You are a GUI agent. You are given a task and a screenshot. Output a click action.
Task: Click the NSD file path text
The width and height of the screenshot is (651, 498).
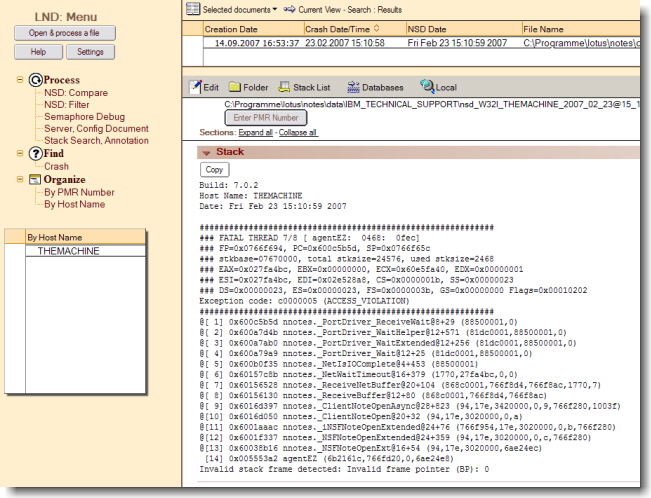point(432,104)
